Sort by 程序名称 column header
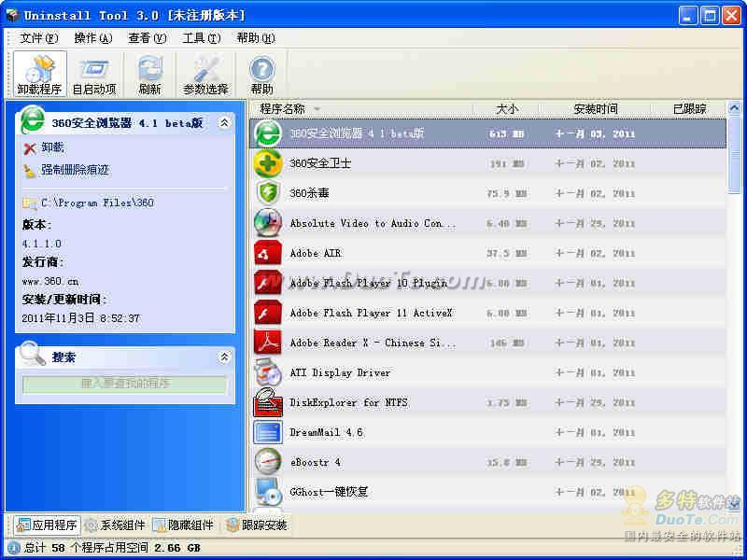Screen dimensions: 747x560 click(283, 109)
